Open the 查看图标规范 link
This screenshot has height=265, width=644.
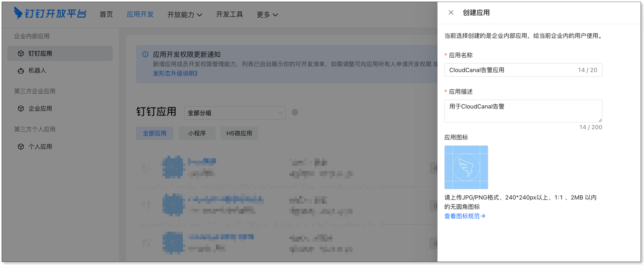(464, 216)
